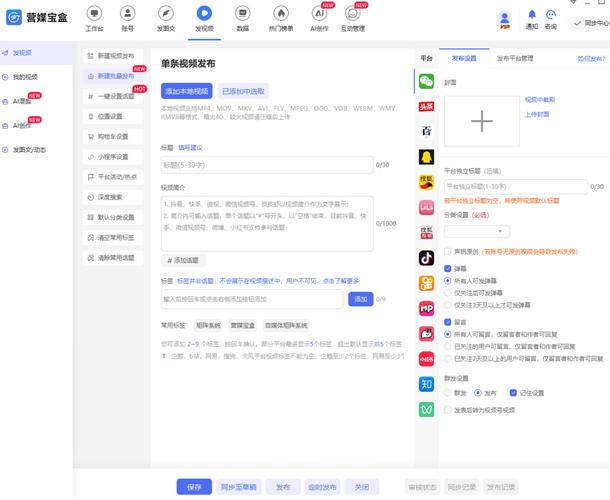The width and height of the screenshot is (610, 500).
Task: Select the Baidu 百家号 platform icon
Action: 426,132
